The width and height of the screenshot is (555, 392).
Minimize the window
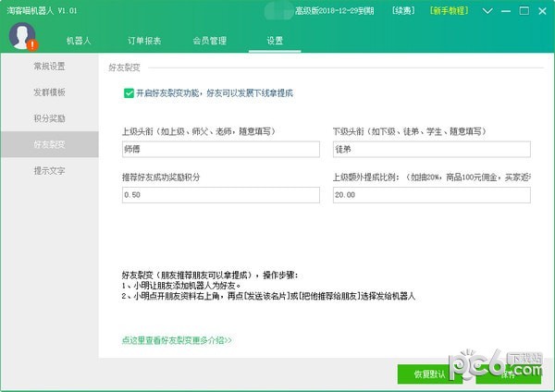(x=506, y=11)
